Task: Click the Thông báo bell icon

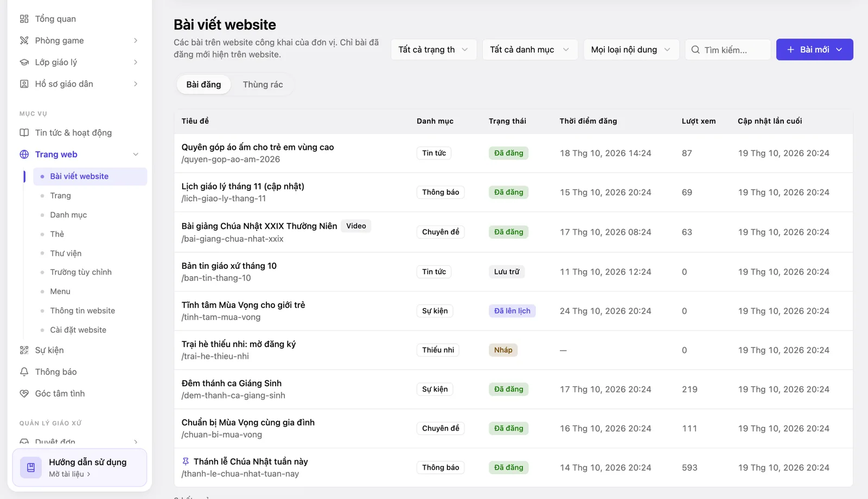Action: click(24, 372)
